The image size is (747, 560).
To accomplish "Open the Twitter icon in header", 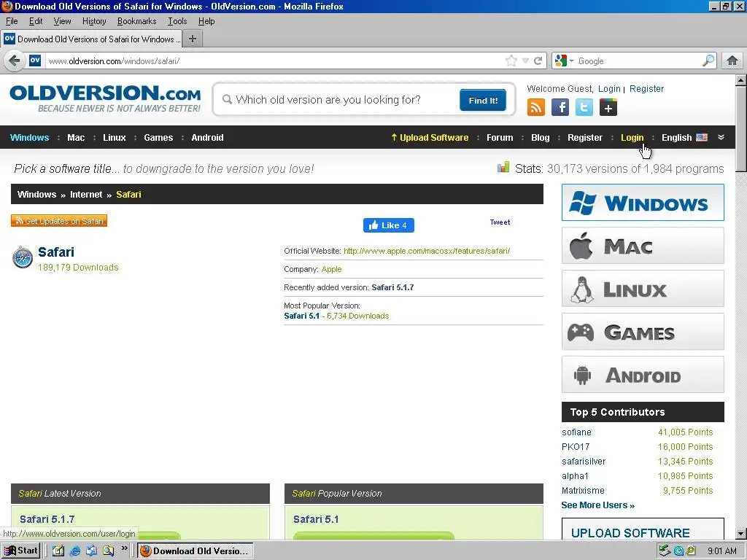I will tap(584, 107).
